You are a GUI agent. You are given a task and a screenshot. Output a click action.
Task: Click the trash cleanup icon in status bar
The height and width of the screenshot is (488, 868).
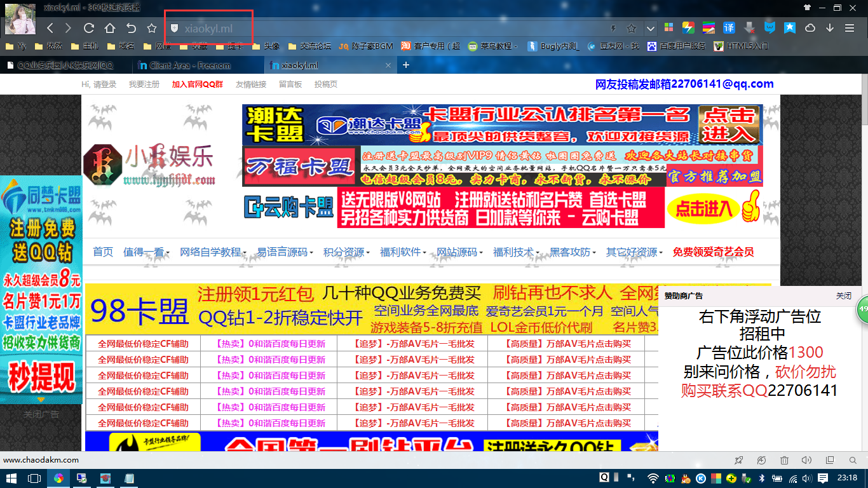tap(784, 460)
